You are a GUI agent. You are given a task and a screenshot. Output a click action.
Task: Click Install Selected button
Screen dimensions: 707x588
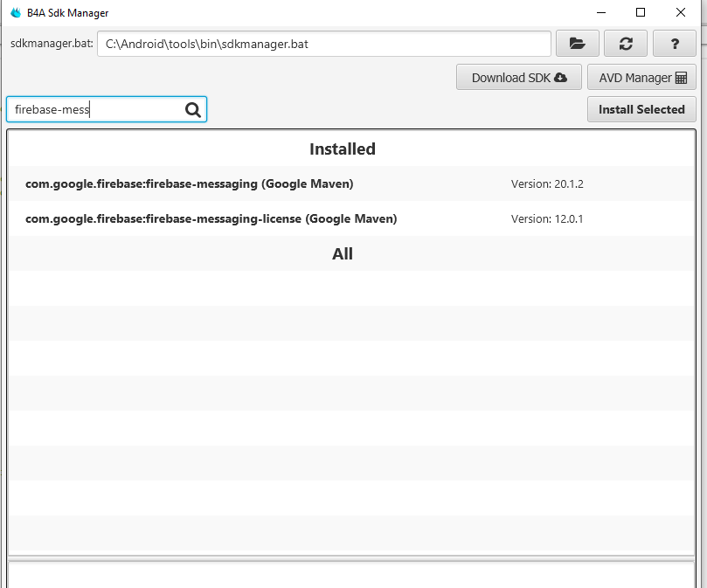coord(641,109)
